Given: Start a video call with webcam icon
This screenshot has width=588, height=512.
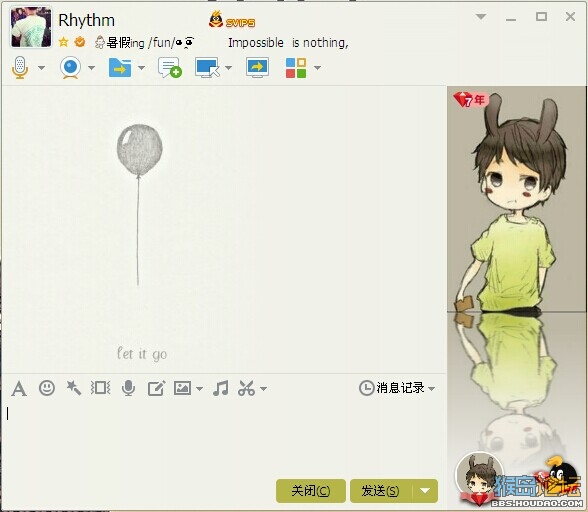Looking at the screenshot, I should pyautogui.click(x=70, y=68).
